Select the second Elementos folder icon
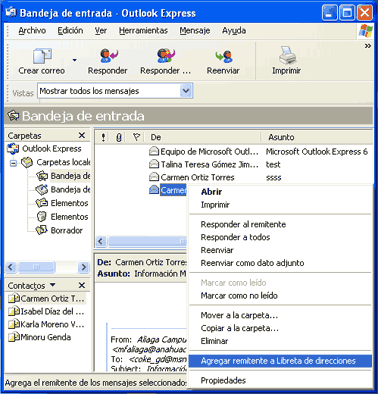This screenshot has height=394, width=378. 42,217
